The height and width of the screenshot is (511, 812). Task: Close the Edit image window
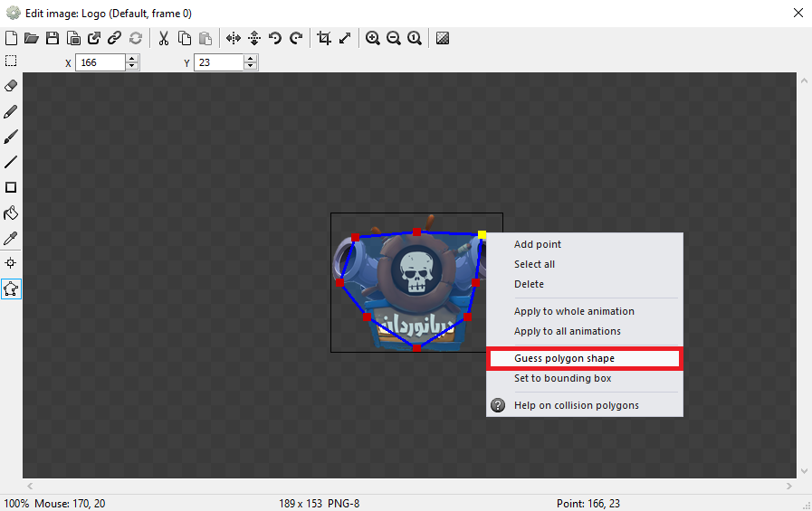pos(798,13)
